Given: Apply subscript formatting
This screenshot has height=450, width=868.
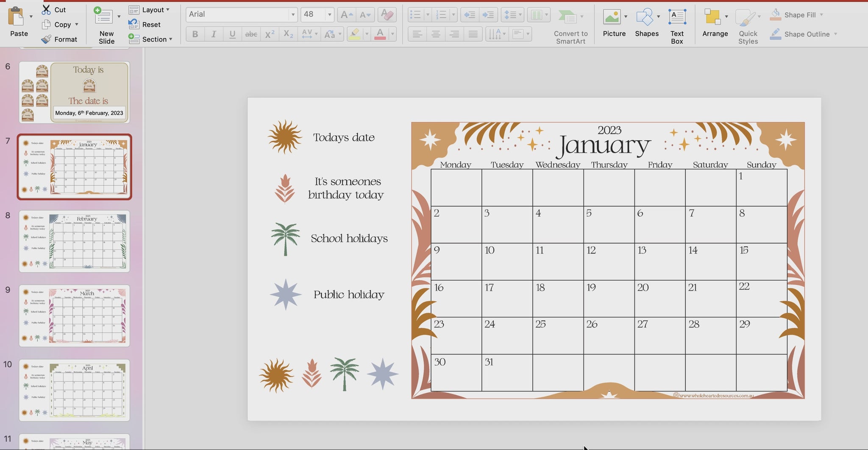Looking at the screenshot, I should [x=288, y=34].
